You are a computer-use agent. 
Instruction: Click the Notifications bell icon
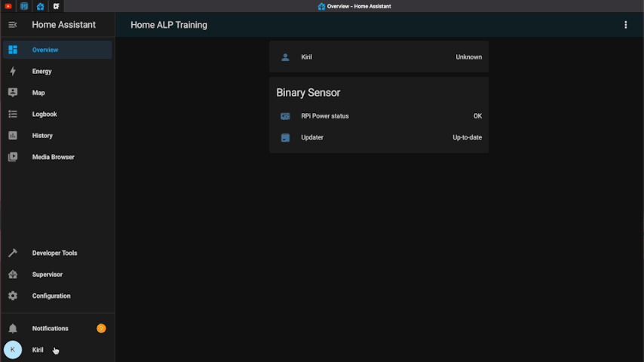[x=13, y=328]
